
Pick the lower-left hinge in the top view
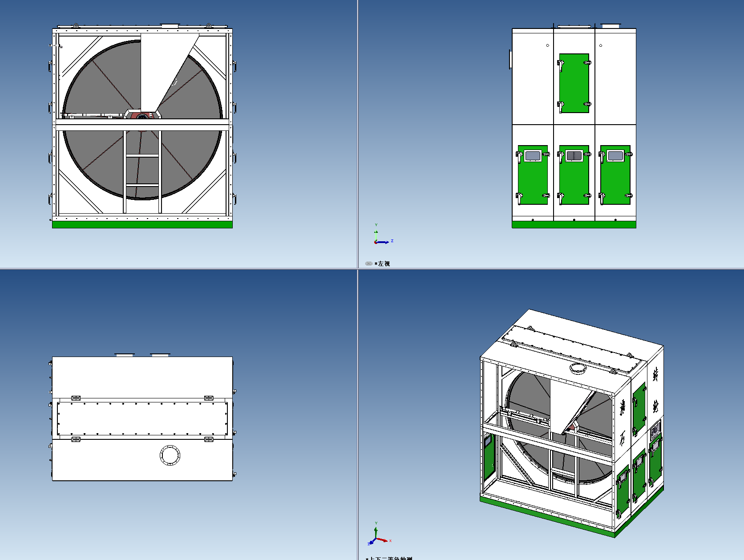click(x=76, y=439)
